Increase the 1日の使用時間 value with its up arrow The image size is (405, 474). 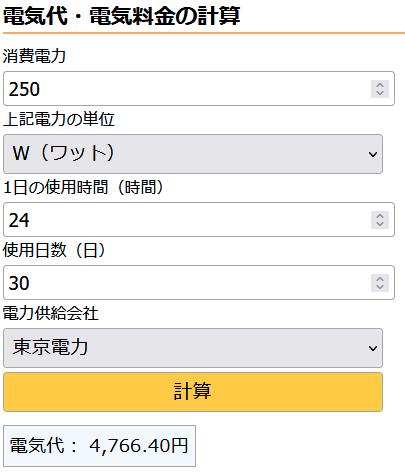pyautogui.click(x=380, y=216)
